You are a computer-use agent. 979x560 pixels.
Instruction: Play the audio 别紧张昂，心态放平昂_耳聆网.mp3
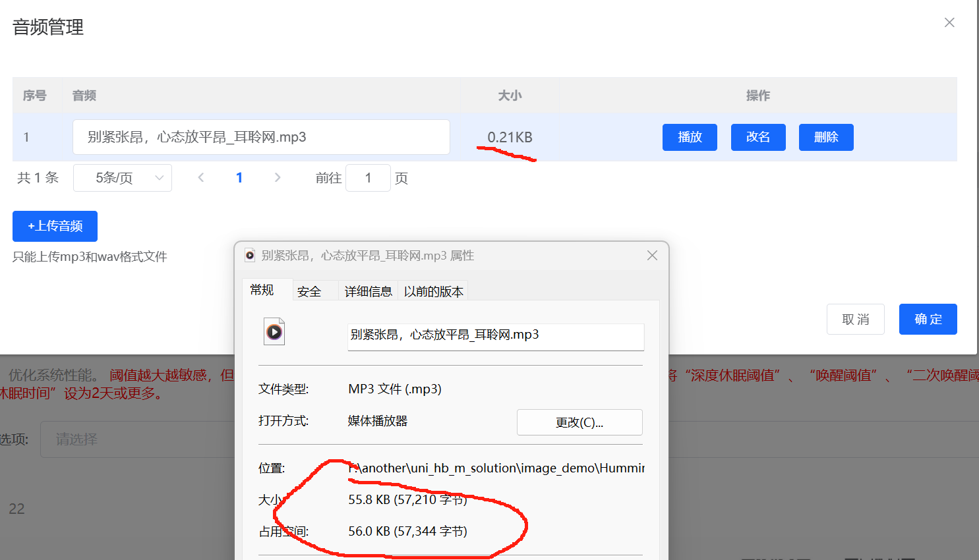coord(690,137)
